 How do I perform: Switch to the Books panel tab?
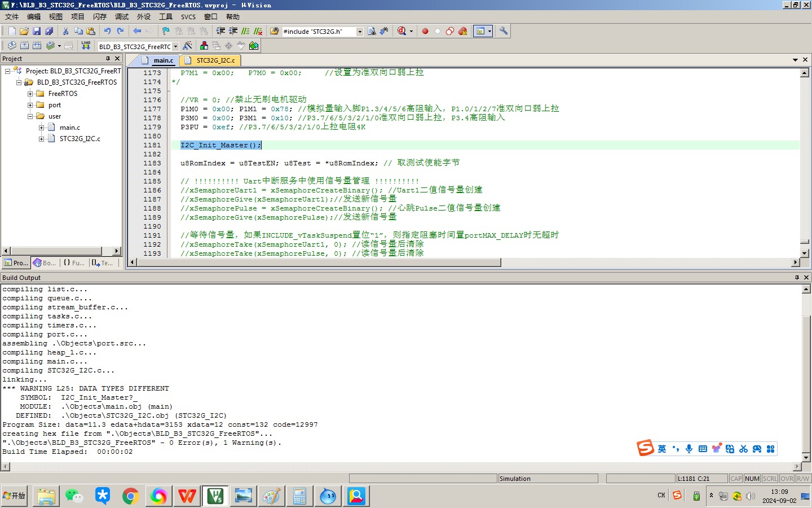(45, 263)
